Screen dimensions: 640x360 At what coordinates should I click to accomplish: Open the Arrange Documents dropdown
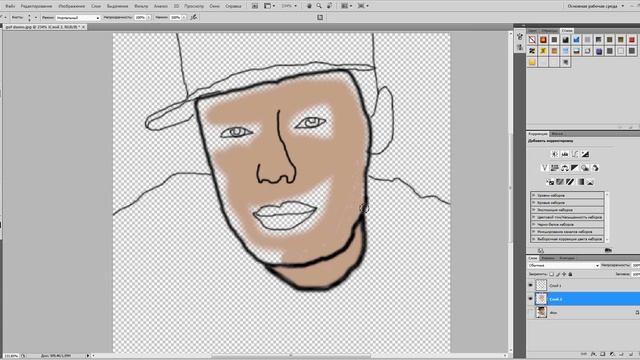pos(347,6)
